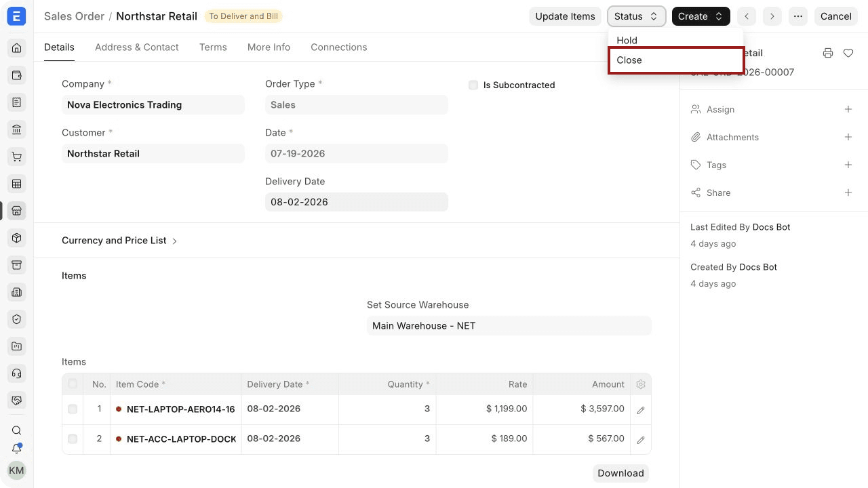Image resolution: width=868 pixels, height=488 pixels.
Task: Toggle the Status dropdown button
Action: tap(636, 16)
